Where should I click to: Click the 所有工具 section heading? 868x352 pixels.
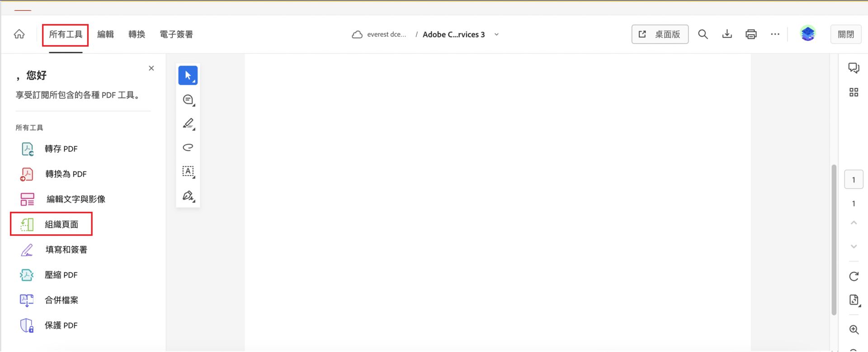[29, 128]
